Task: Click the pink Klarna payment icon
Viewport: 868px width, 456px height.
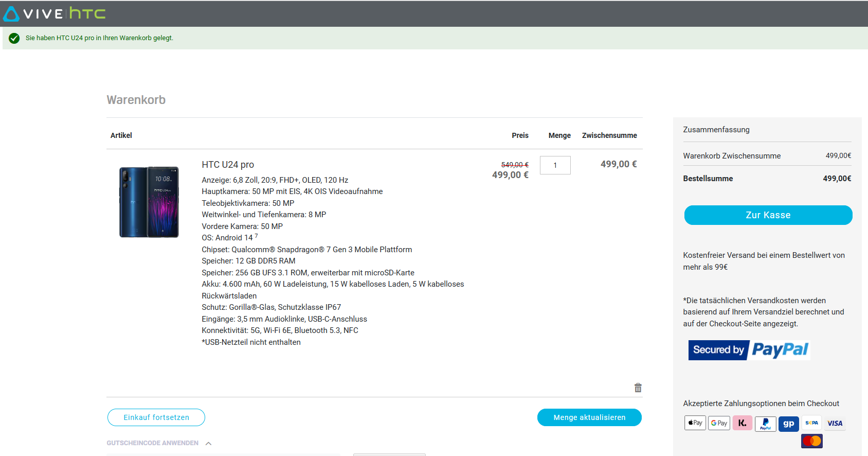Action: pyautogui.click(x=742, y=423)
